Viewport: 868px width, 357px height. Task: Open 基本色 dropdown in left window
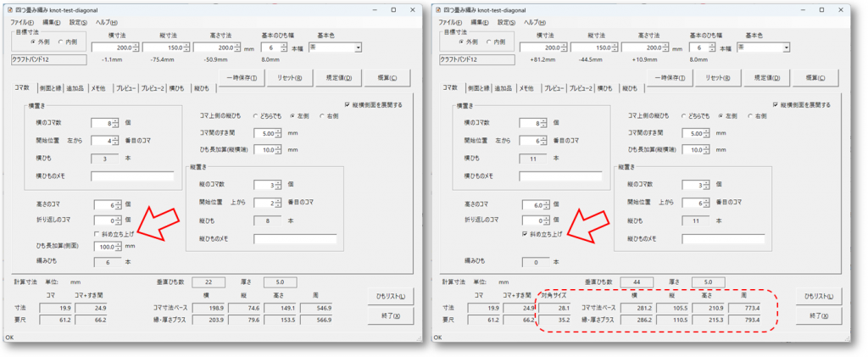click(x=359, y=48)
